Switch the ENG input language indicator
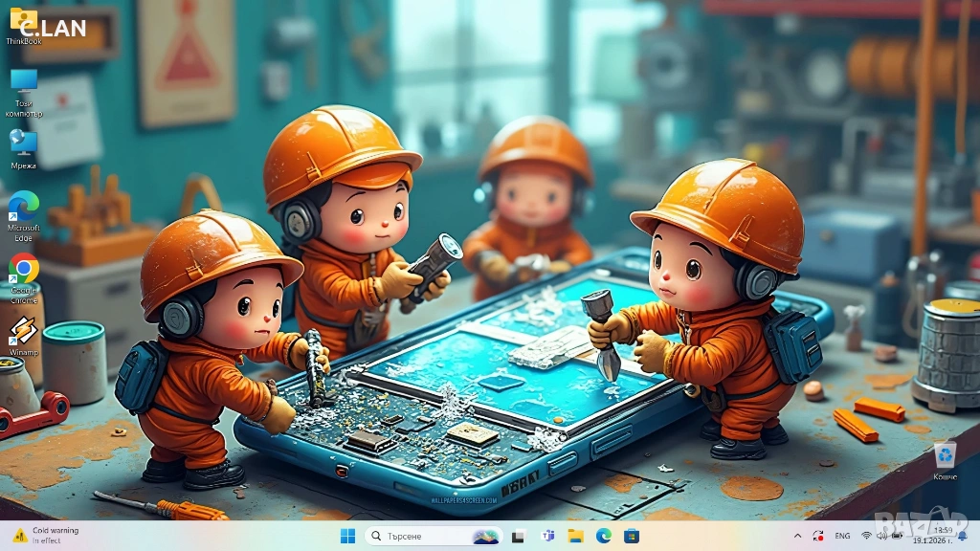The image size is (980, 551). (x=842, y=536)
